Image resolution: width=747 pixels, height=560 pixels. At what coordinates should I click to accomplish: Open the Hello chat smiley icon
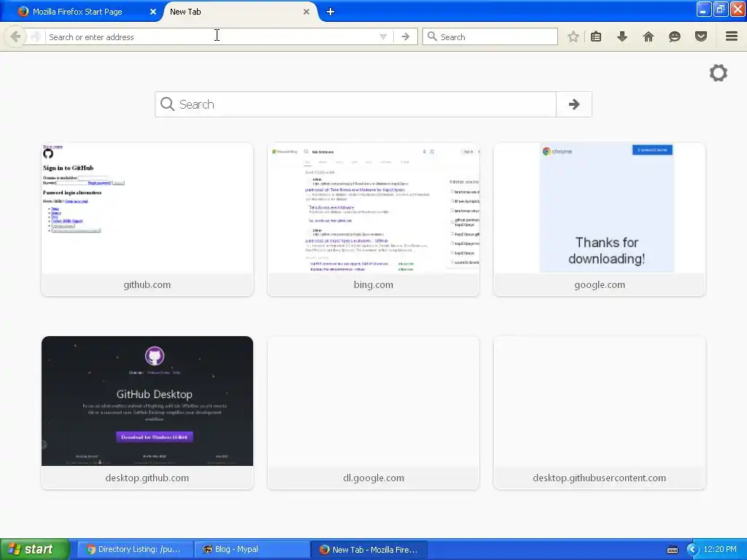675,36
